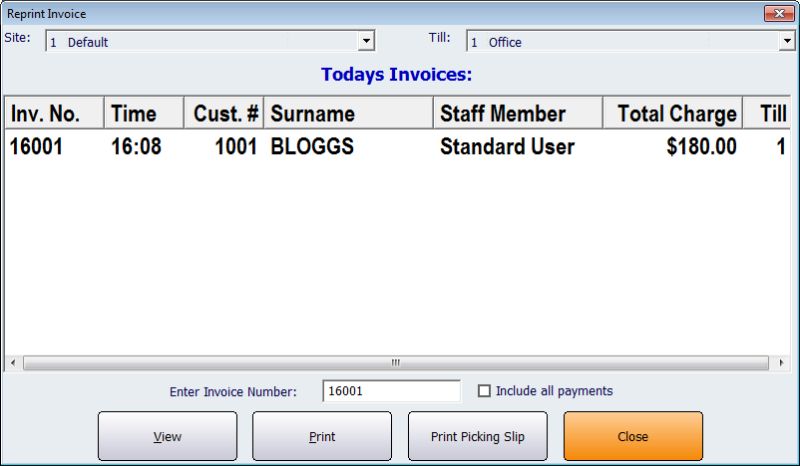800x466 pixels.
Task: Click the time 16:08 cell
Action: (x=136, y=147)
